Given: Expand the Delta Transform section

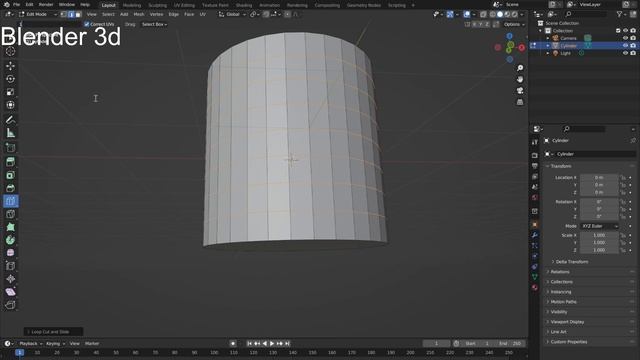Looking at the screenshot, I should coord(571,262).
